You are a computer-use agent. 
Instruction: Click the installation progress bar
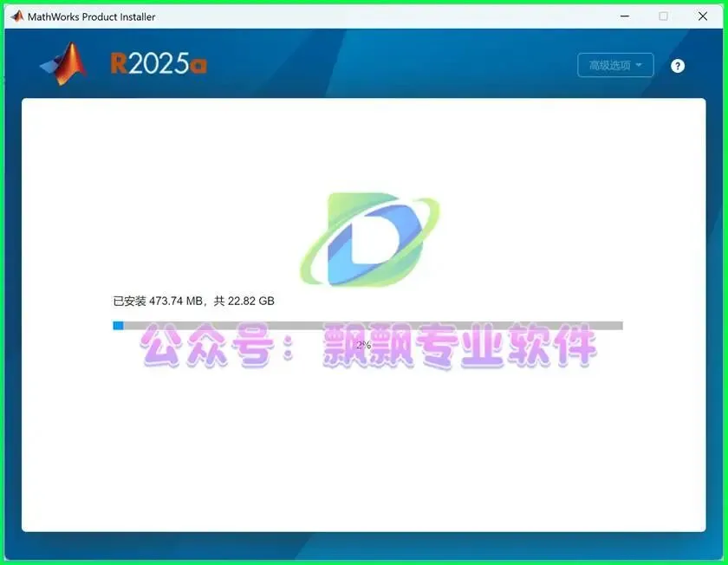[x=367, y=326]
